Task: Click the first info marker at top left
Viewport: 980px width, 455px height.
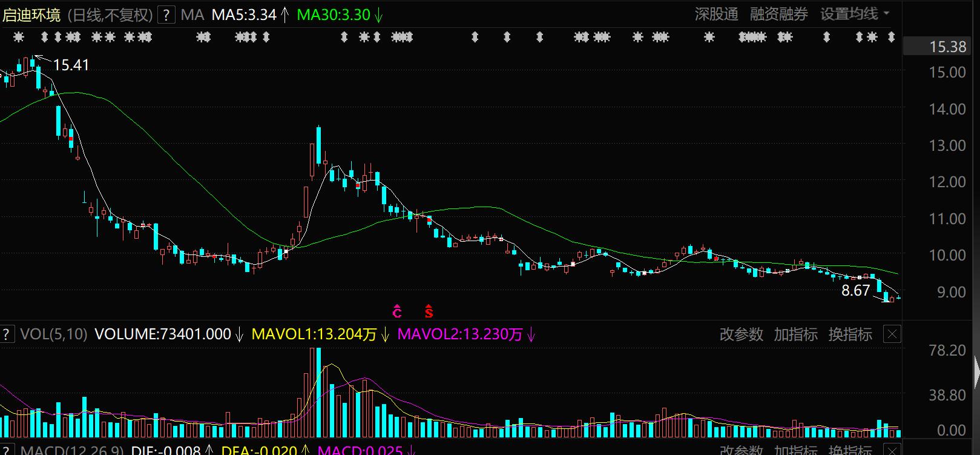Action: pos(19,38)
